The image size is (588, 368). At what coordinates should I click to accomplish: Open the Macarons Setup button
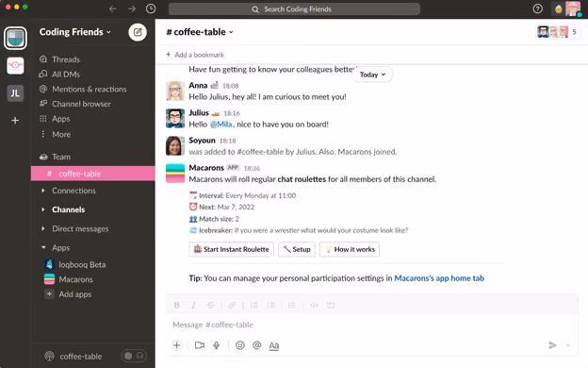(x=297, y=249)
